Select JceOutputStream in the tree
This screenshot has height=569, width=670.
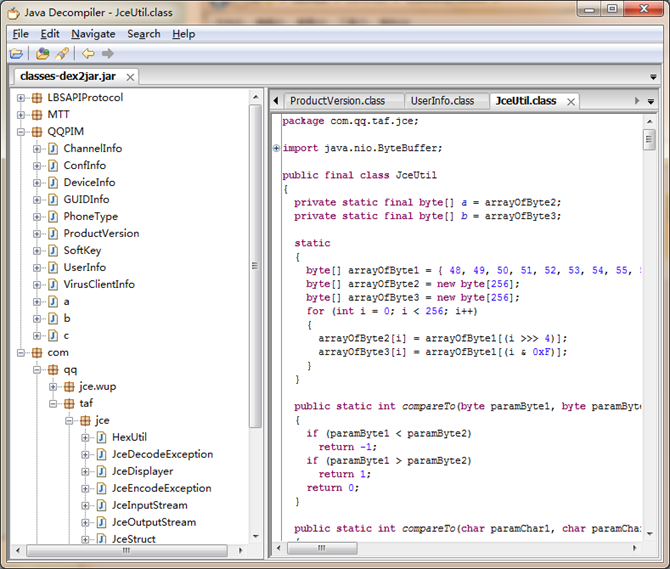[154, 522]
